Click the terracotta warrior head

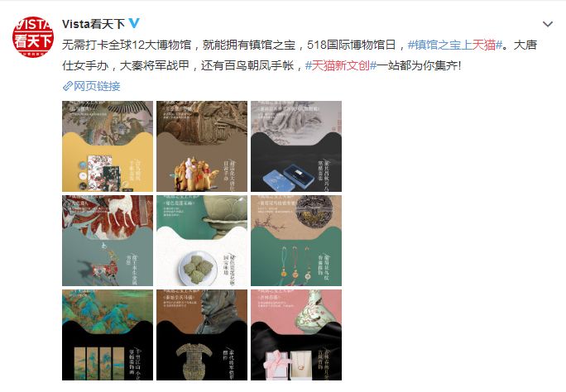tap(213, 312)
